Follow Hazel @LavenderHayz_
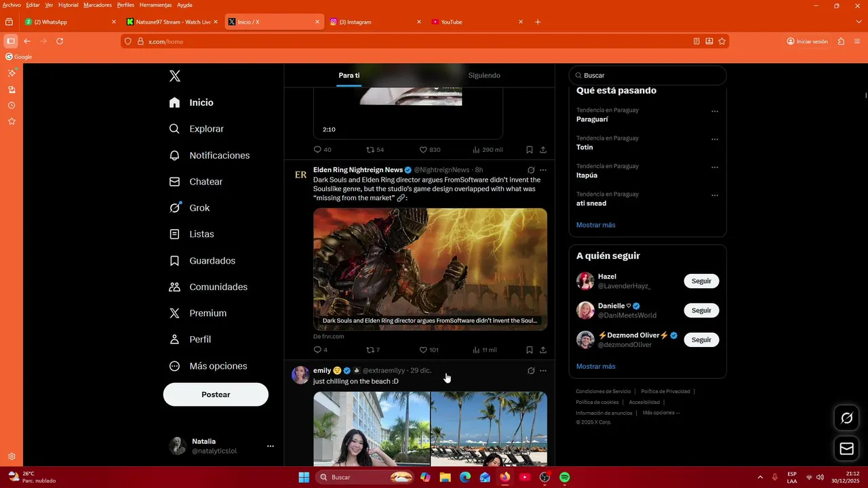This screenshot has width=868, height=488. (x=701, y=281)
